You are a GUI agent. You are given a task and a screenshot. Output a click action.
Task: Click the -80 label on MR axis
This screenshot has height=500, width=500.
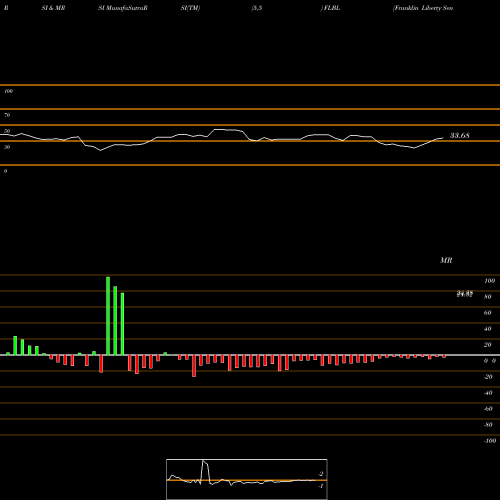click(x=488, y=425)
